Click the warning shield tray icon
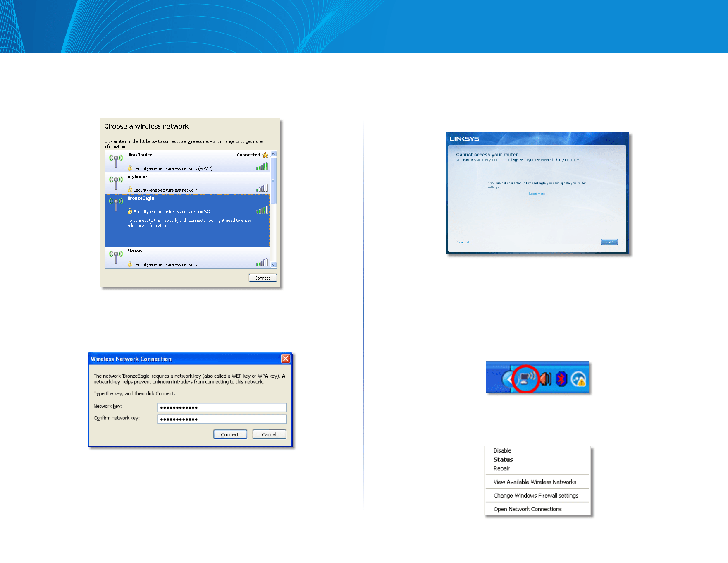 578,379
